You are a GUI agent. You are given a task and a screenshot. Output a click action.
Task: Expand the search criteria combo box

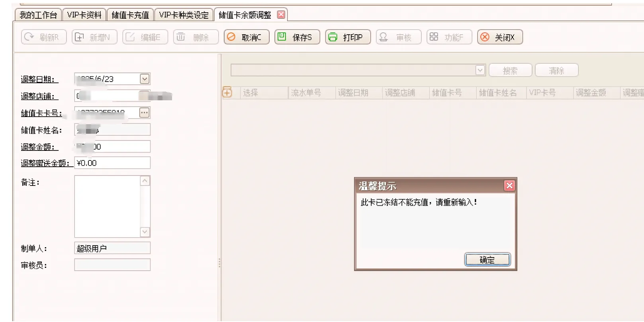pos(480,70)
